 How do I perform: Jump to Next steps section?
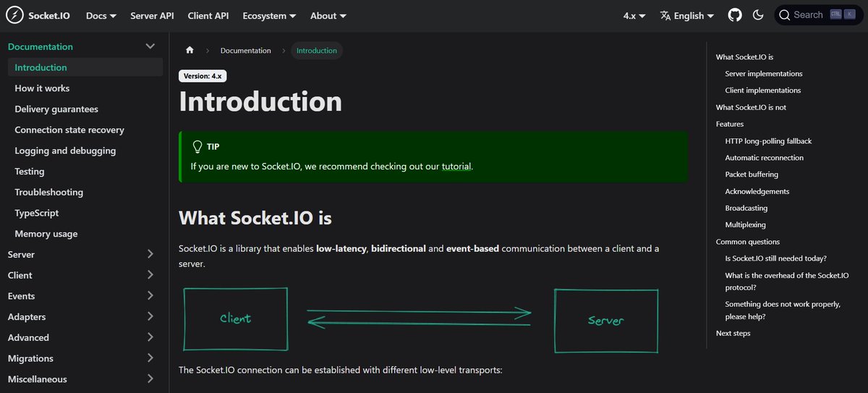[733, 334]
